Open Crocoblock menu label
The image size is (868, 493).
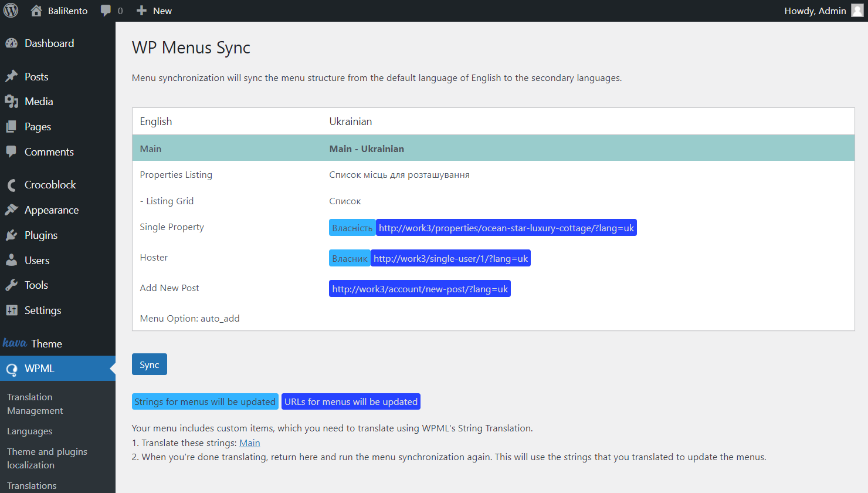pyautogui.click(x=50, y=185)
